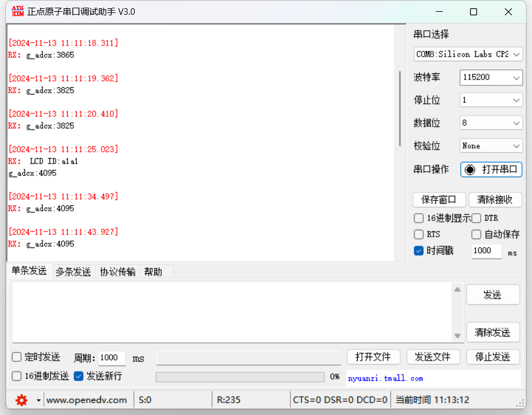Click the 清除发送 button
The width and height of the screenshot is (532, 415).
pyautogui.click(x=493, y=332)
